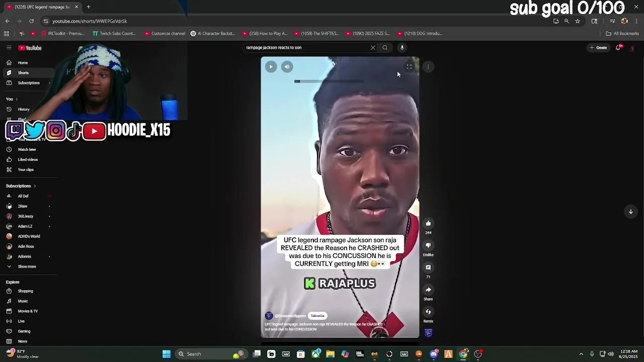Mute the Short's volume
The image size is (644, 362).
tap(287, 67)
